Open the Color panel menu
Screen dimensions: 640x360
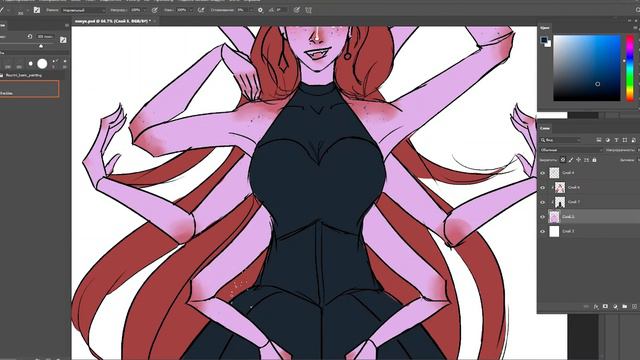point(637,28)
